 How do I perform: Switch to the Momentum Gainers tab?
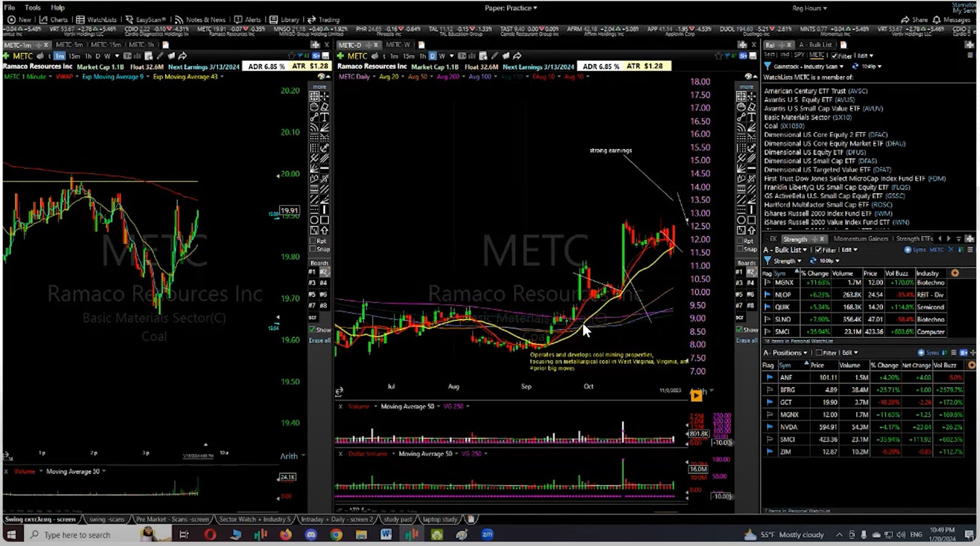(860, 239)
